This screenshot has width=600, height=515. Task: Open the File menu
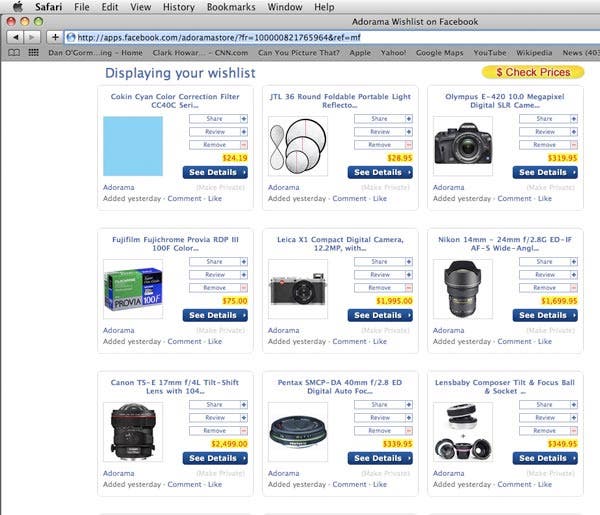tap(82, 7)
